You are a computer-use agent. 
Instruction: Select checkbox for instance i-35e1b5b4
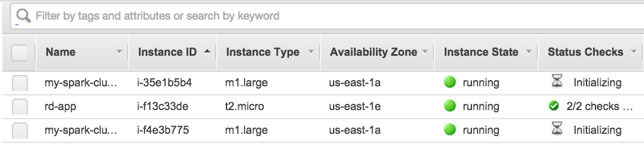click(x=20, y=83)
